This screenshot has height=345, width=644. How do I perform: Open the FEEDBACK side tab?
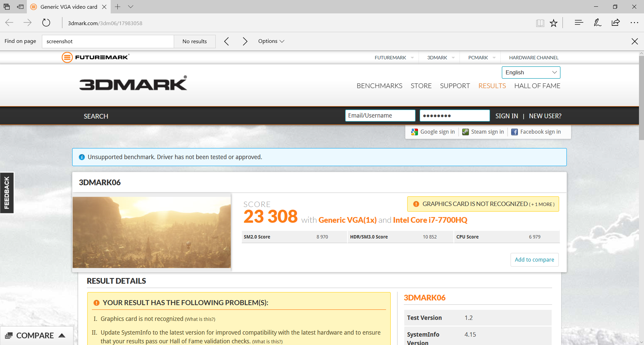pyautogui.click(x=7, y=193)
